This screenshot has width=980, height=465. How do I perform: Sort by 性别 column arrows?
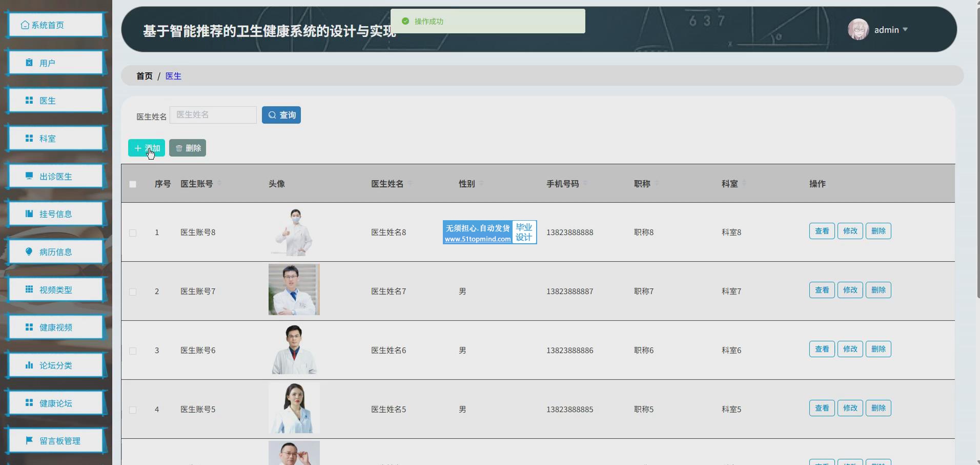[x=481, y=183]
